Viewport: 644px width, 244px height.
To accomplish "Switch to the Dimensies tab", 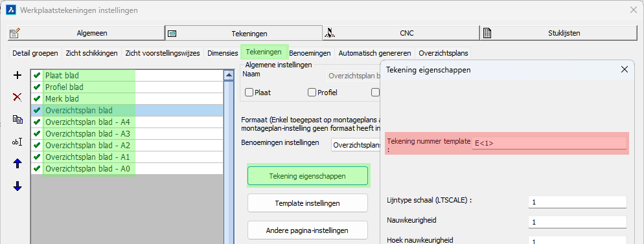I will coord(223,53).
